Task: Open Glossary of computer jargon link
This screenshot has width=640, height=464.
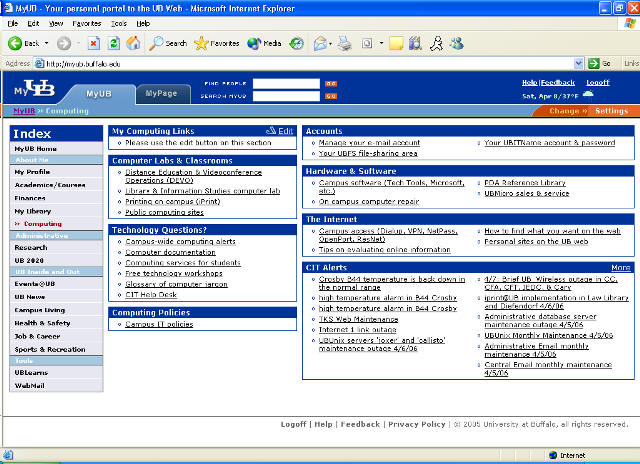Action: 176,284
